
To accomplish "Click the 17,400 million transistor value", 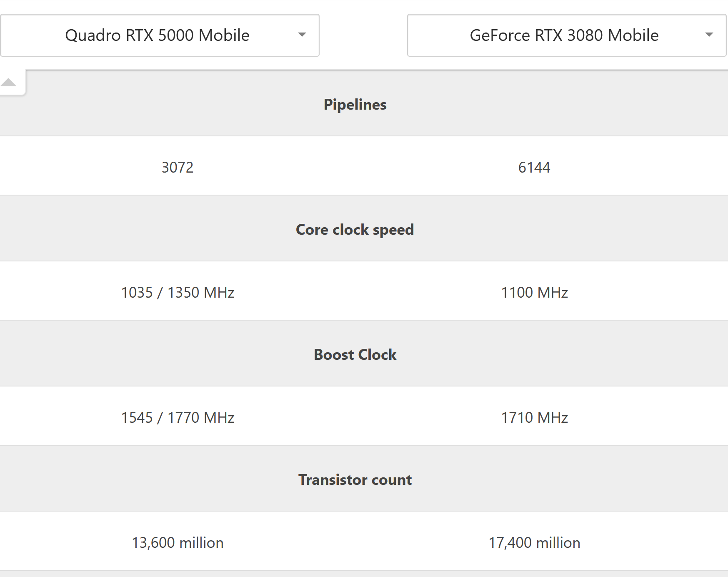I will (534, 543).
